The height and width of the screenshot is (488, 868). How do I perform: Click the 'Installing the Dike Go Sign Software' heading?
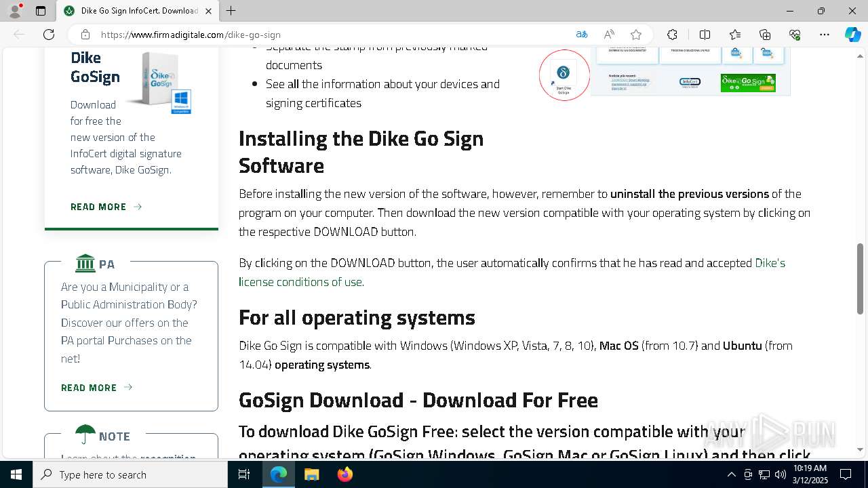coord(361,152)
